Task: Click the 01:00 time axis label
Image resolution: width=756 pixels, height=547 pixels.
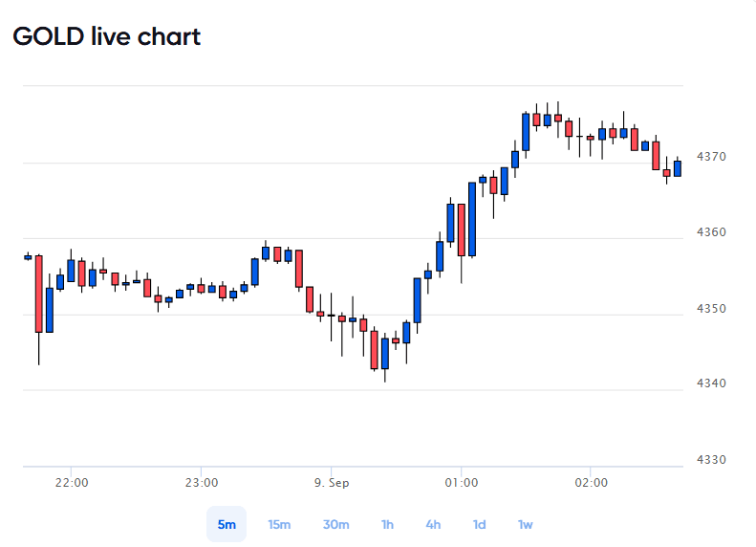Action: point(461,482)
